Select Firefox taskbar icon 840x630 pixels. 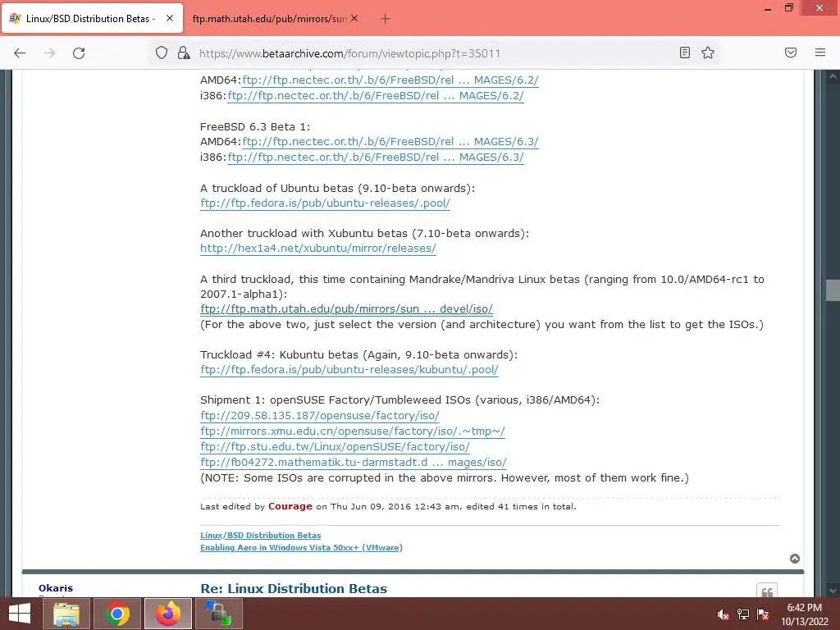click(168, 614)
